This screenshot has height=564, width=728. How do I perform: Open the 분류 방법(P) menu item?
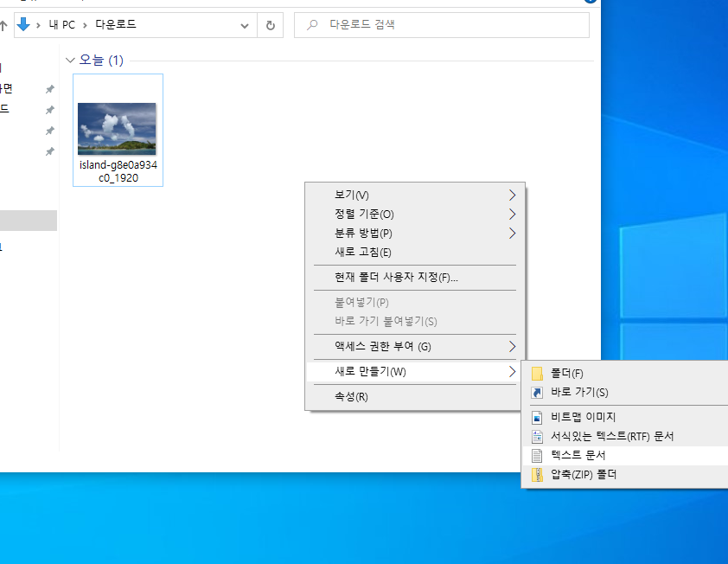click(x=414, y=234)
